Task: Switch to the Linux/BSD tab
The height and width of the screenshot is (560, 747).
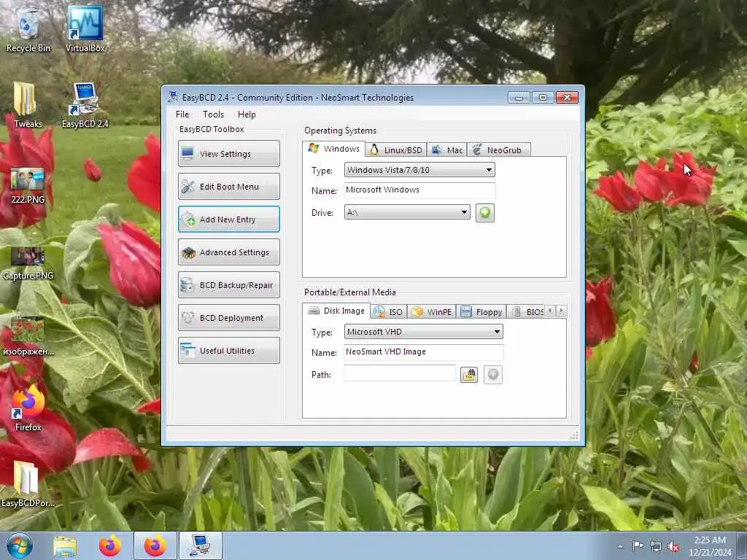Action: click(x=396, y=150)
